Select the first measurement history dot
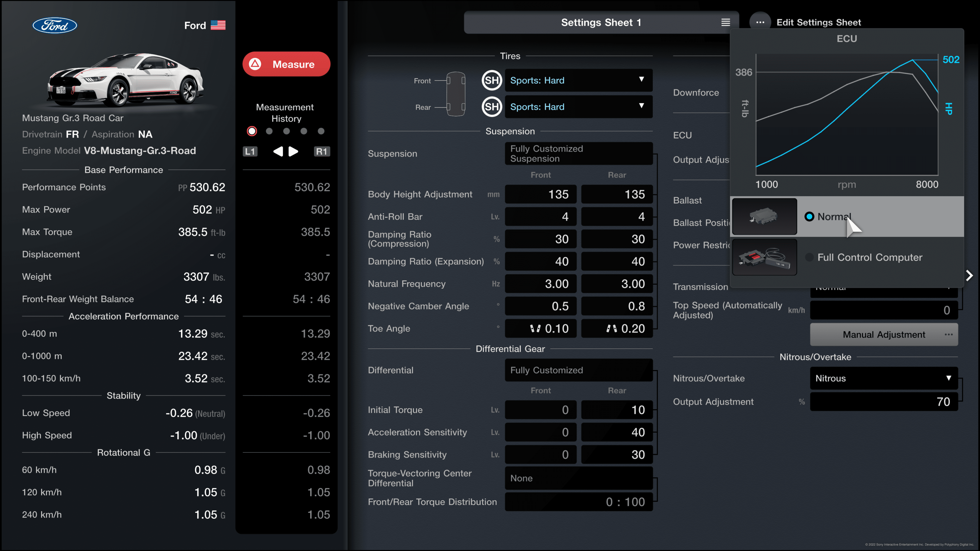Viewport: 980px width, 551px height. click(x=252, y=131)
